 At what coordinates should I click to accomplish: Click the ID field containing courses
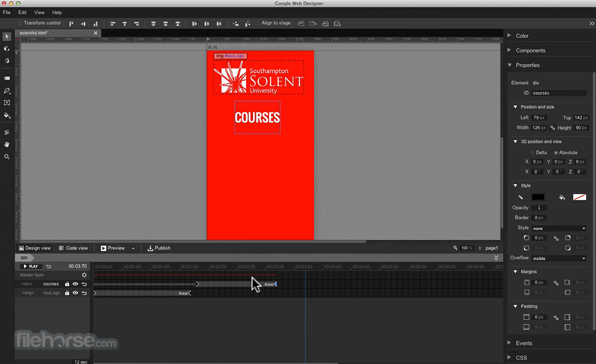click(x=559, y=93)
